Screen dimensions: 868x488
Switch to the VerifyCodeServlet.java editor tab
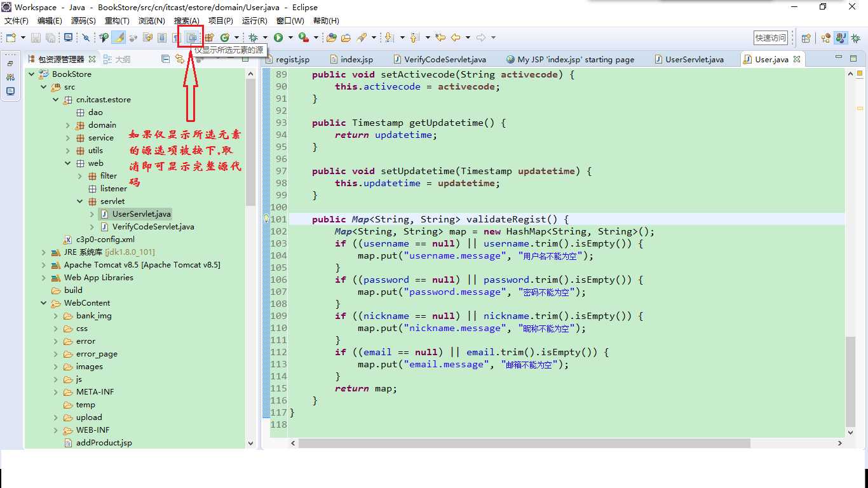pos(439,59)
